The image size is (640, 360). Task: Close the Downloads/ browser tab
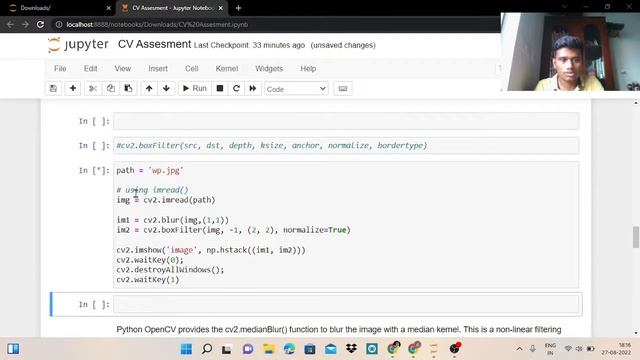click(x=109, y=8)
